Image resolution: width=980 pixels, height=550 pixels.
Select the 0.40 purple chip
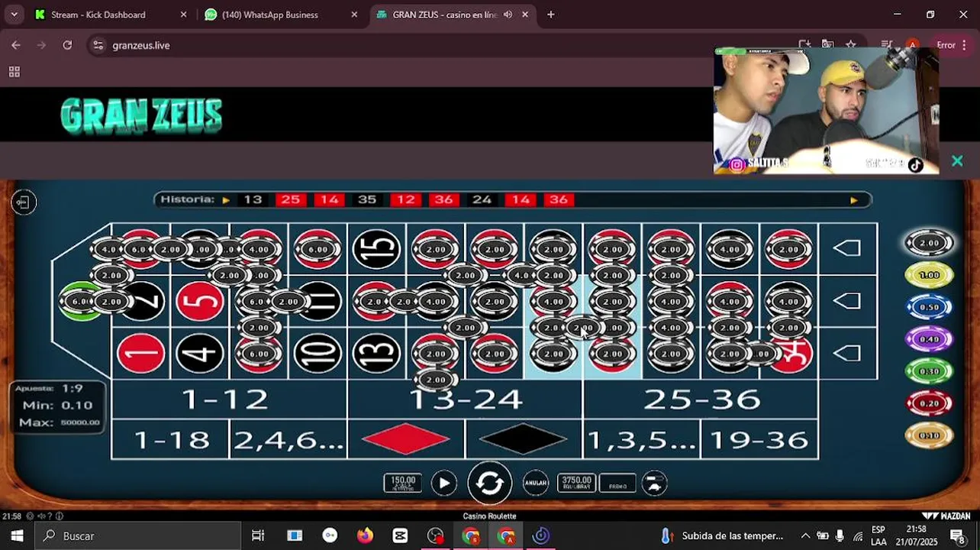929,339
